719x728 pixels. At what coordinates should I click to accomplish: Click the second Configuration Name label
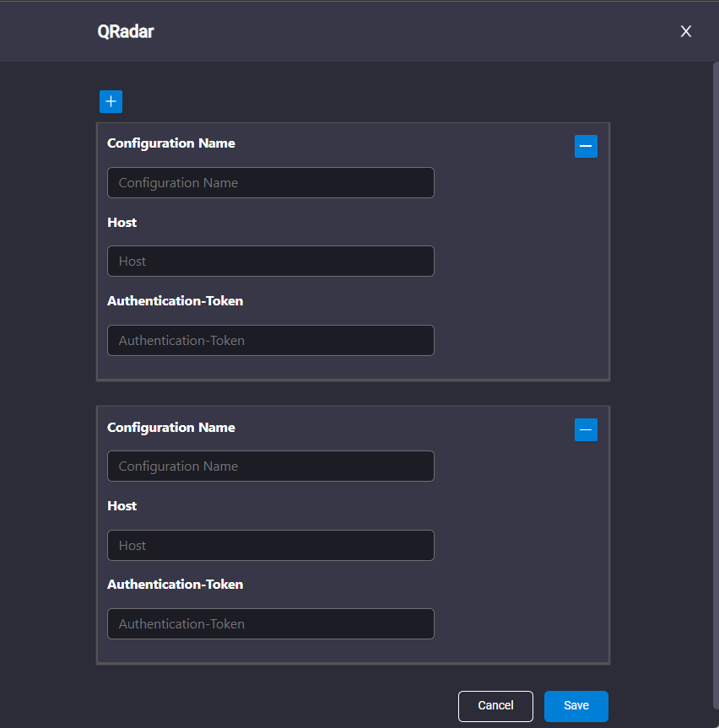pyautogui.click(x=171, y=427)
